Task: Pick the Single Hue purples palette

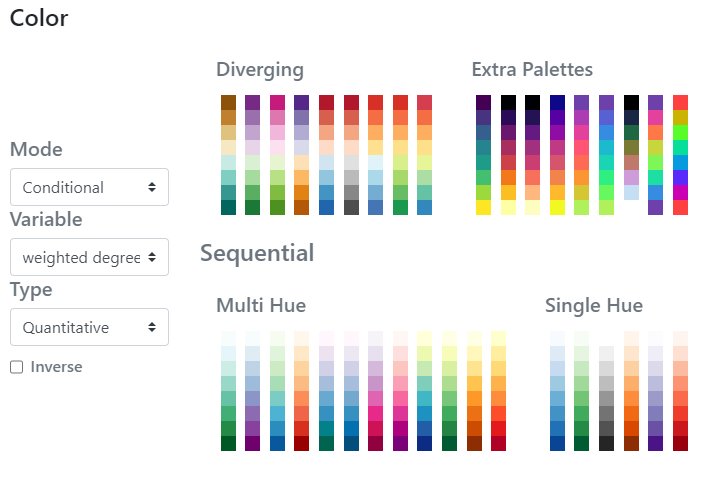Action: click(655, 391)
